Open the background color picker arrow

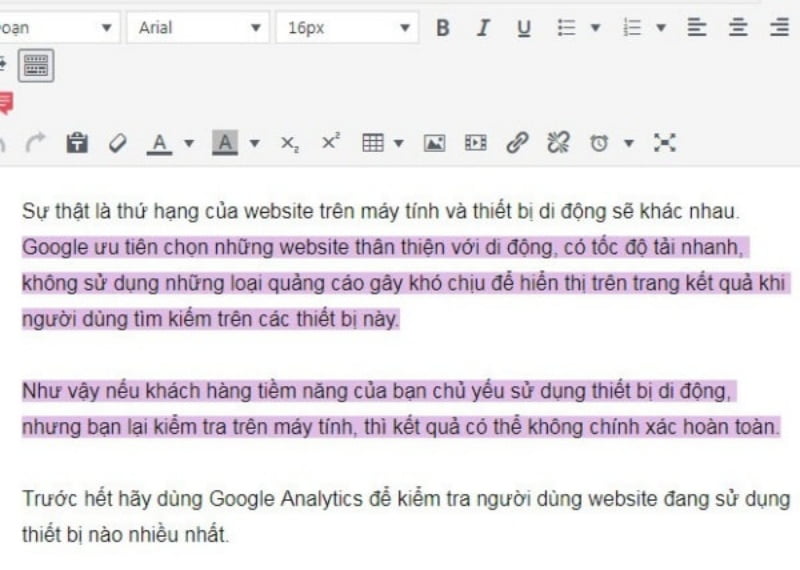(x=254, y=143)
